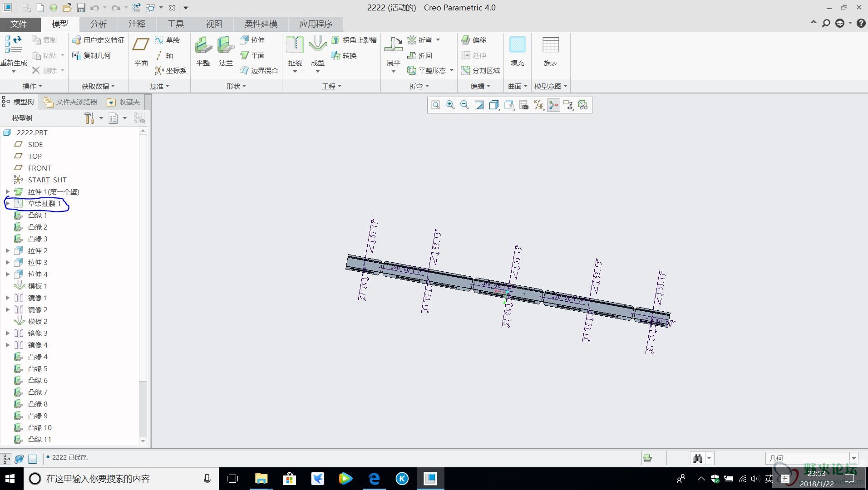Screen dimensions: 868x490
Task: Click the Split Area (分割区域) tool
Action: pyautogui.click(x=481, y=70)
